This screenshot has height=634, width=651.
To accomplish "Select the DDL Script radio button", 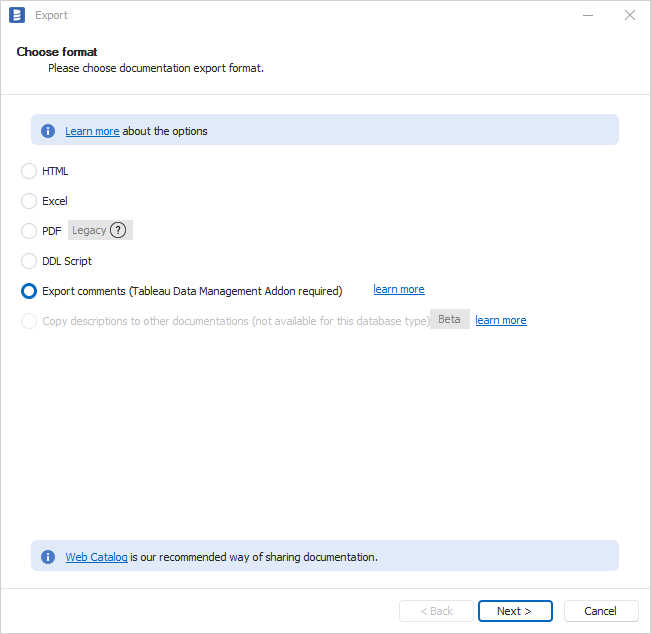I will [29, 261].
